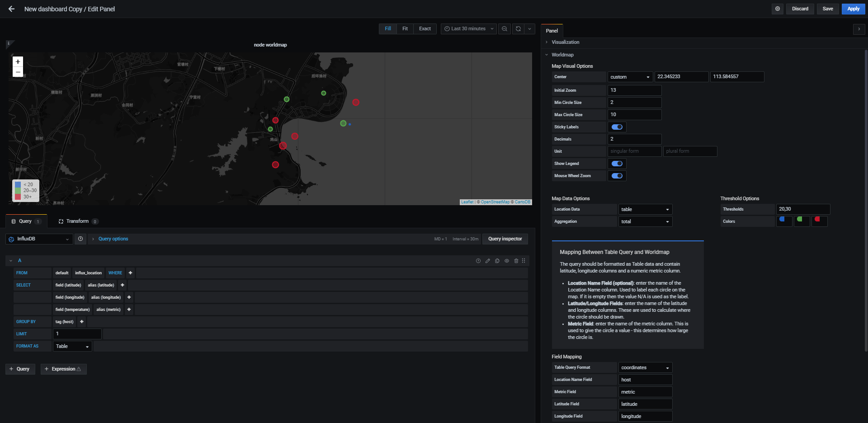
Task: Open query help with the question mark icon
Action: point(478,261)
